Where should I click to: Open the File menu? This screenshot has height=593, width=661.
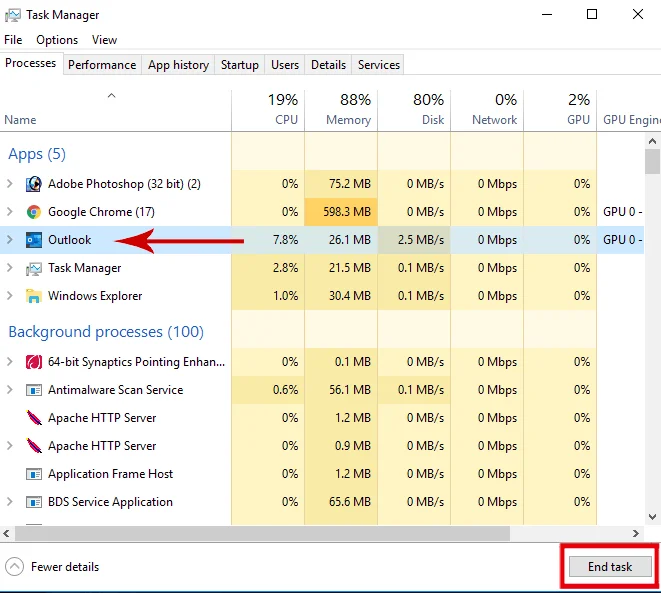pyautogui.click(x=13, y=40)
